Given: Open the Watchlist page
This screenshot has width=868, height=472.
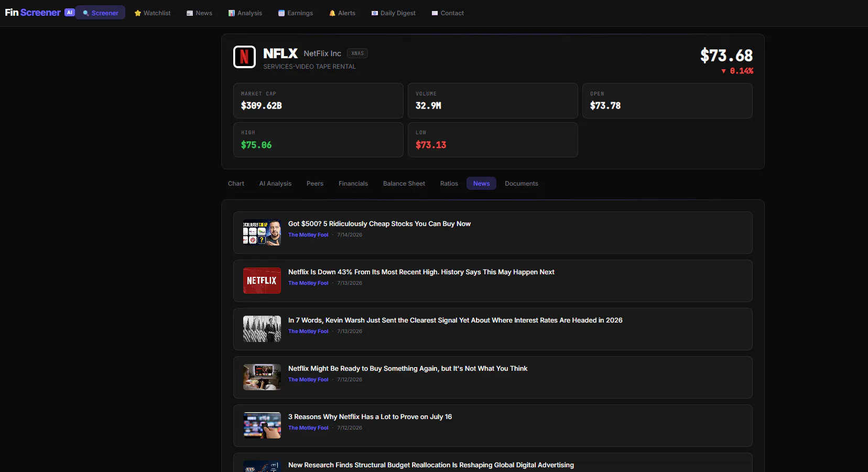Looking at the screenshot, I should pyautogui.click(x=153, y=13).
